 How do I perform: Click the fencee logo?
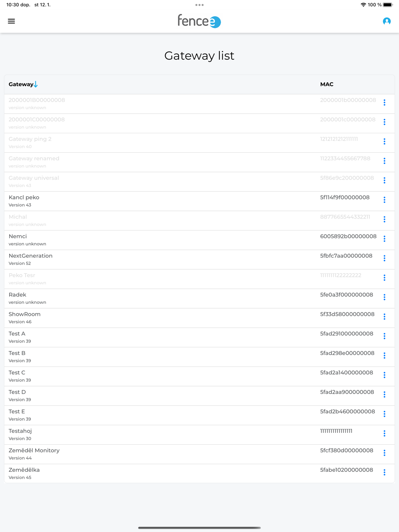(199, 21)
